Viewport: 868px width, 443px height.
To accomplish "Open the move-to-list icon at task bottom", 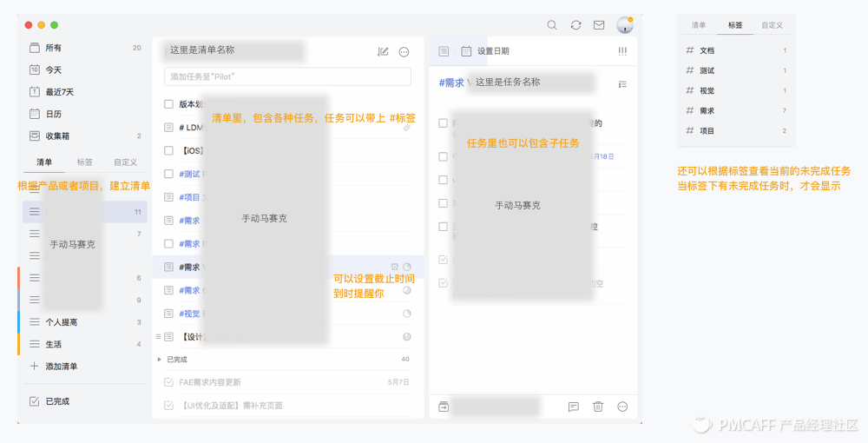I will (x=444, y=407).
